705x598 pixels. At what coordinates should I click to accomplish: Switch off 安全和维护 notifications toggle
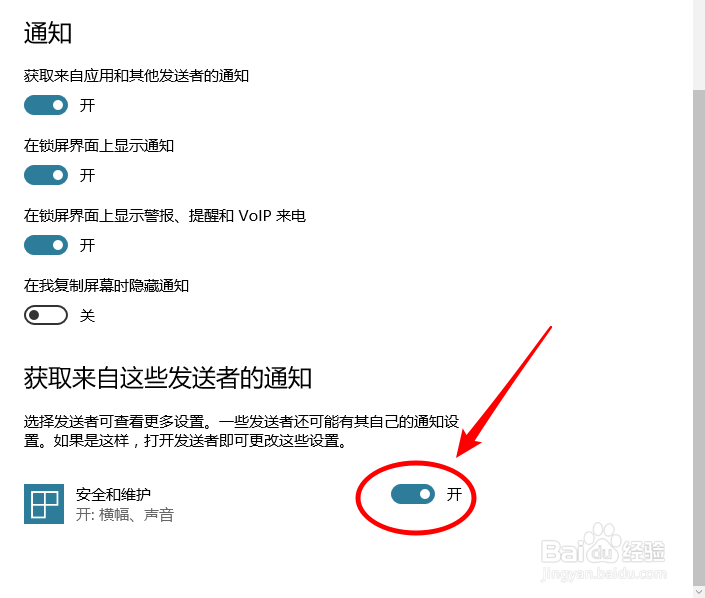tap(413, 494)
